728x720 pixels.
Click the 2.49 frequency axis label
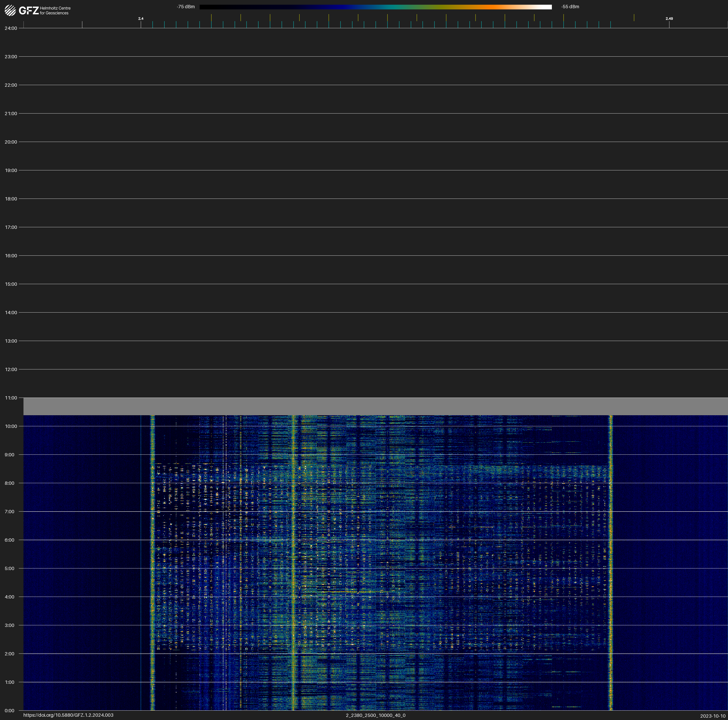(x=669, y=19)
